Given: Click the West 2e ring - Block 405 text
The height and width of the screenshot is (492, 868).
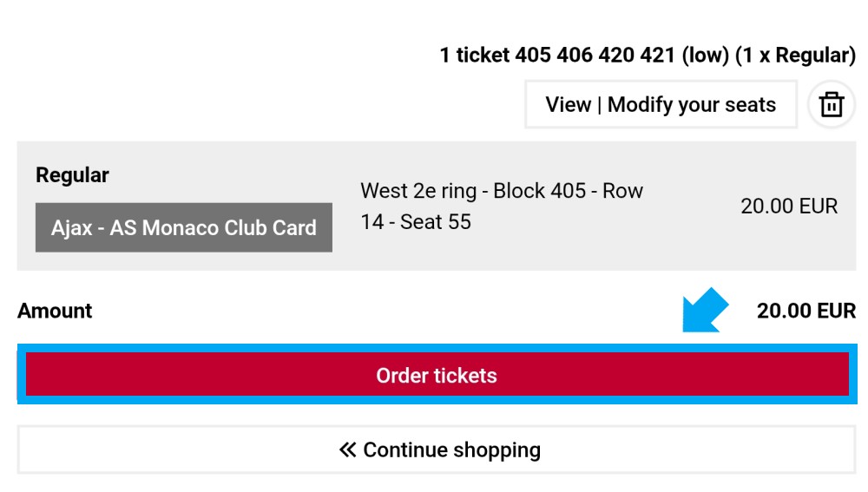Looking at the screenshot, I should tap(473, 191).
